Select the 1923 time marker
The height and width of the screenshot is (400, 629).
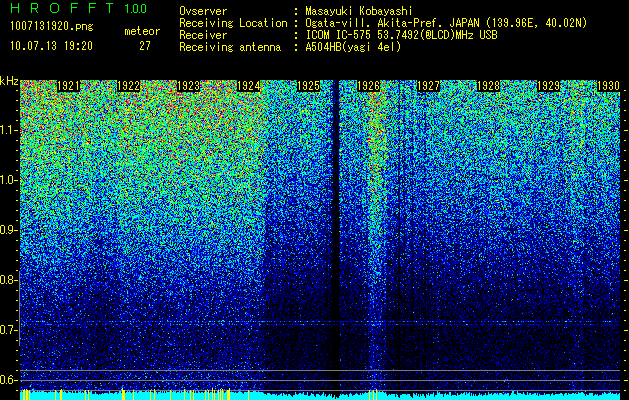coord(189,86)
